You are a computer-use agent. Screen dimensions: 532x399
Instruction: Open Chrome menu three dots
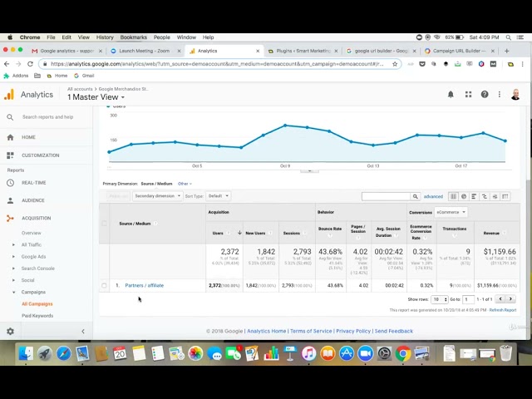[523, 64]
